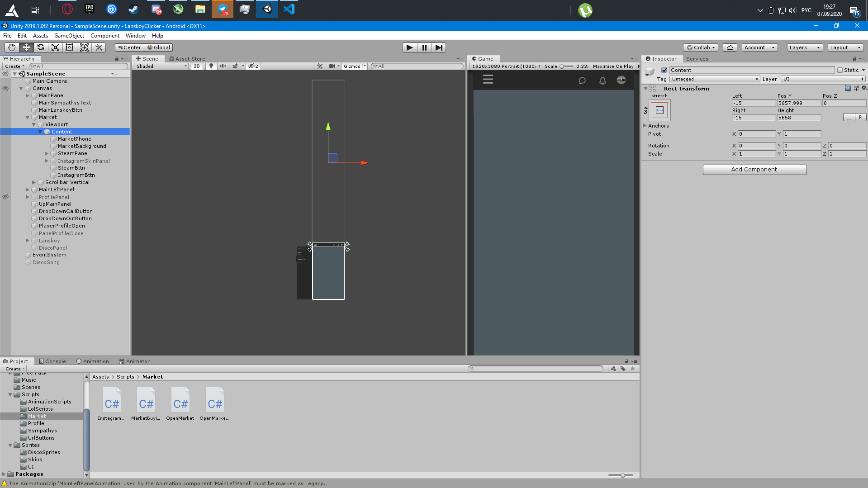This screenshot has height=488, width=868.
Task: Toggle raw edit mode R button
Action: [x=860, y=117]
